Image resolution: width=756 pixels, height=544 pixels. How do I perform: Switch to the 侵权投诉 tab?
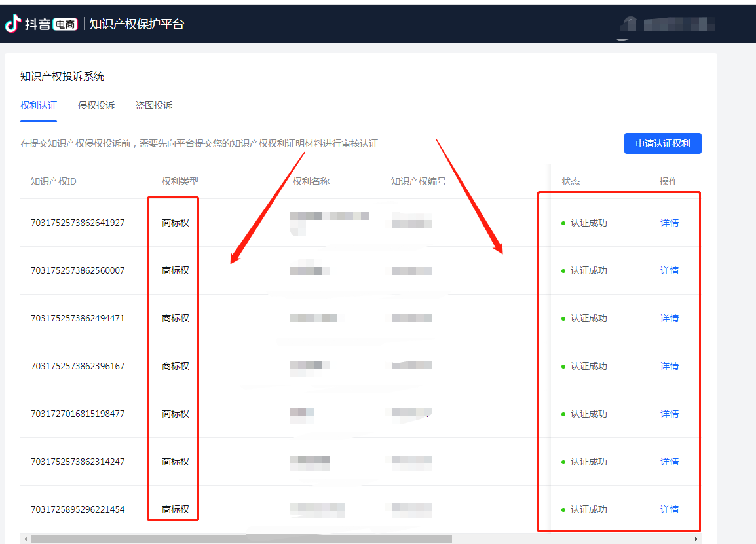96,105
